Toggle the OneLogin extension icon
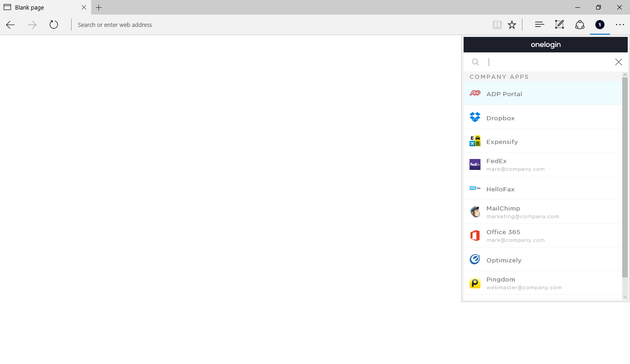This screenshot has height=364, width=630. (600, 25)
